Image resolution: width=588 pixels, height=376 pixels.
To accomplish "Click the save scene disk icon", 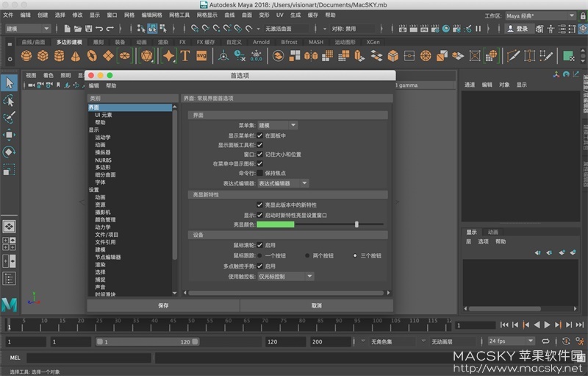I will coord(88,29).
